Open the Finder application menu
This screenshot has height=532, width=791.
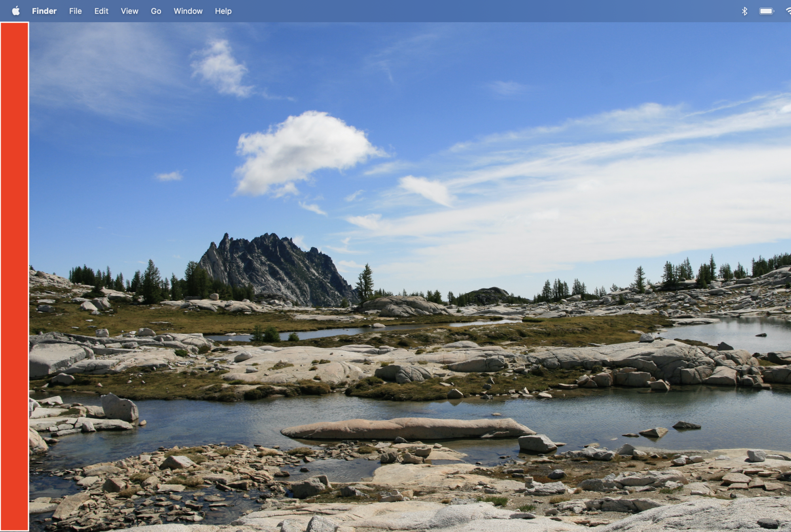click(x=44, y=11)
